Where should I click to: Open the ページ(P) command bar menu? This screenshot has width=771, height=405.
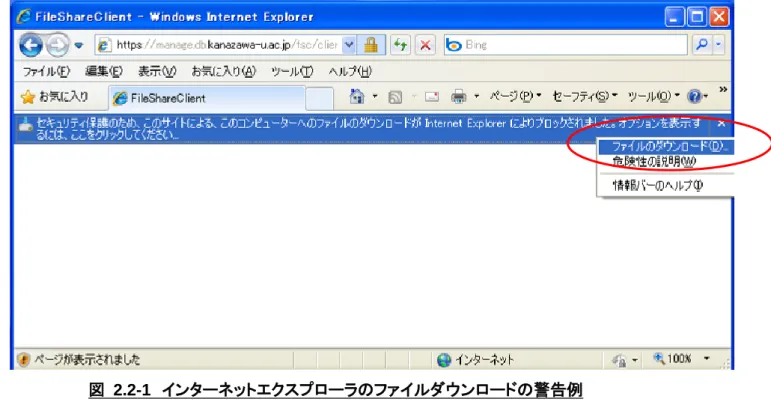point(515,96)
